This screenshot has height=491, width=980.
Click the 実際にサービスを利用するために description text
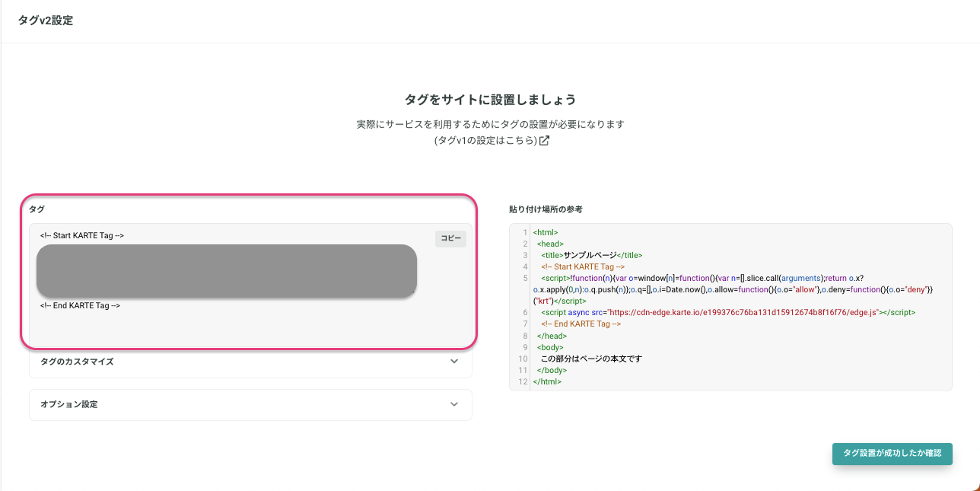tap(490, 124)
